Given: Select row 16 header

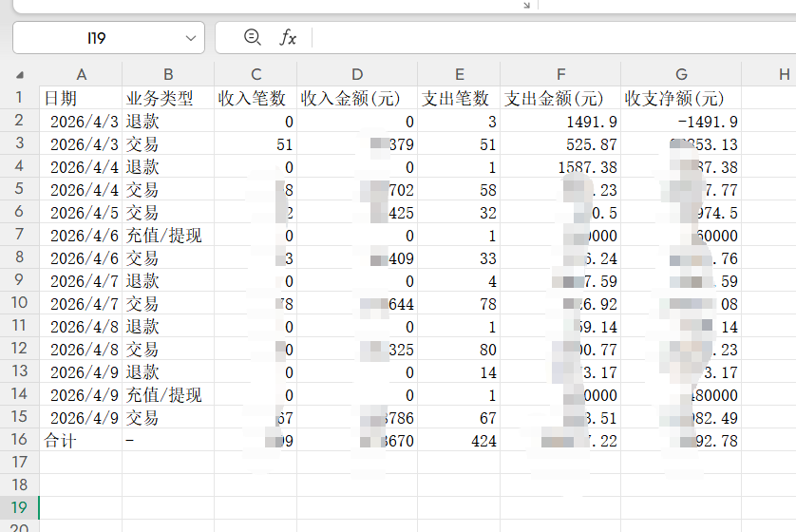Looking at the screenshot, I should tap(19, 441).
